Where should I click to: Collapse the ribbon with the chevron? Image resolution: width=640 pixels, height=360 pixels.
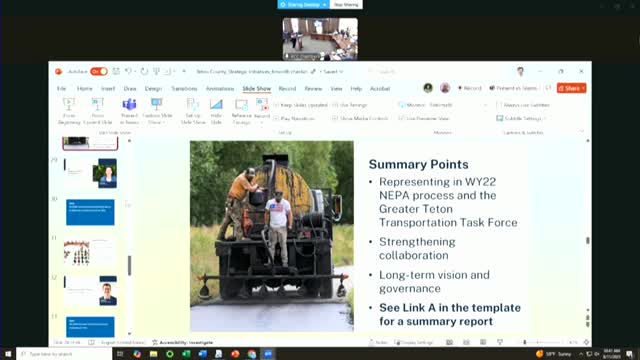coord(582,131)
